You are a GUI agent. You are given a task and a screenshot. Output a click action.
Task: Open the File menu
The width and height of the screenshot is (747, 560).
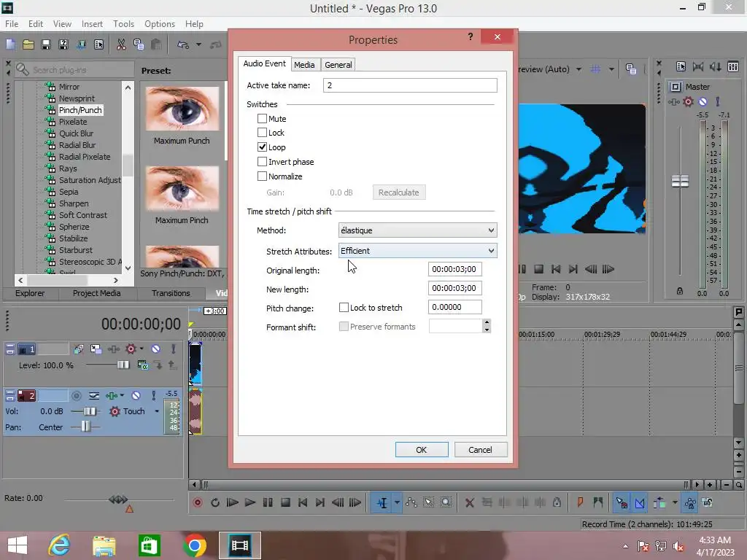tap(12, 24)
